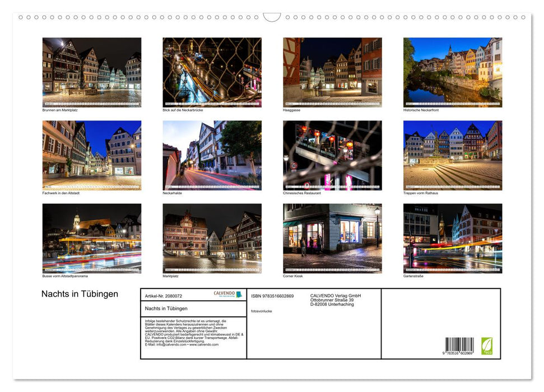Click the green eco leaf icon
This screenshot has height=392, width=544.
point(487,345)
